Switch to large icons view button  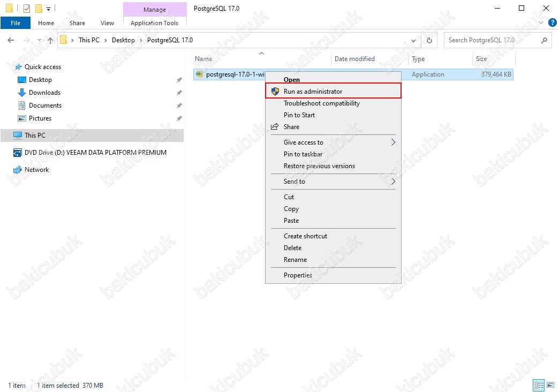(550, 385)
